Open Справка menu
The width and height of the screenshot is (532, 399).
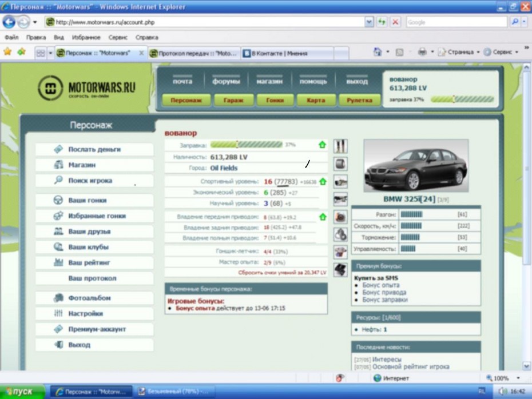tap(147, 37)
